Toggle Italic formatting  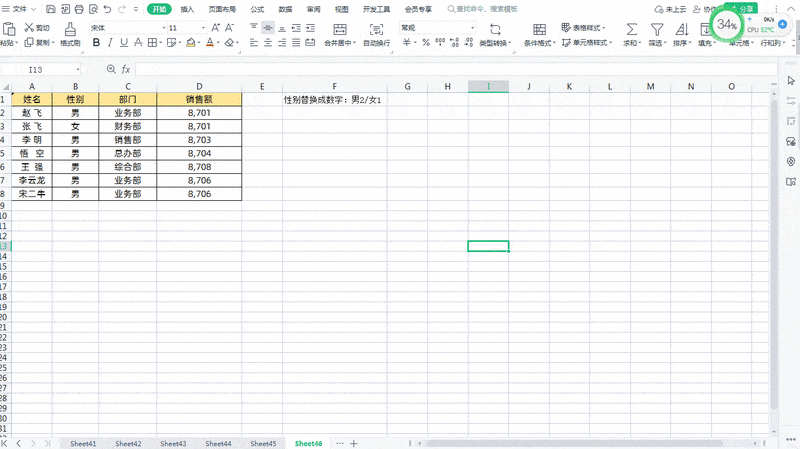click(x=110, y=43)
